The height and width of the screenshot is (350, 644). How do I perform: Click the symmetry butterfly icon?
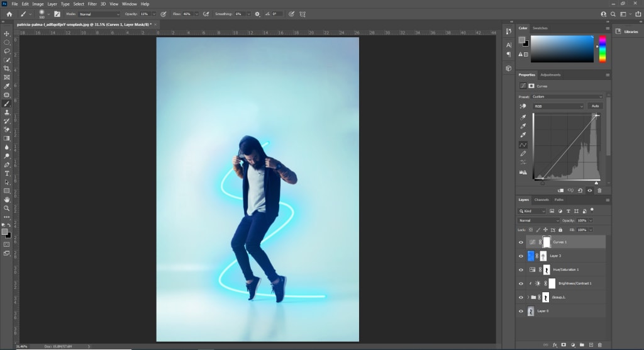point(303,14)
